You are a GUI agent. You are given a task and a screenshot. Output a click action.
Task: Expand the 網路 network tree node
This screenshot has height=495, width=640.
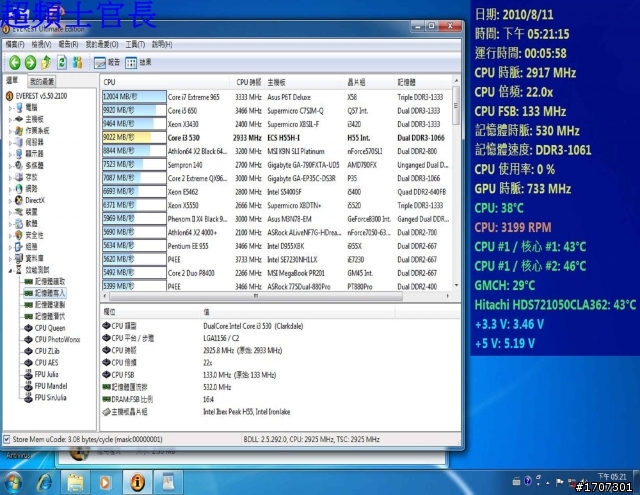click(x=10, y=189)
